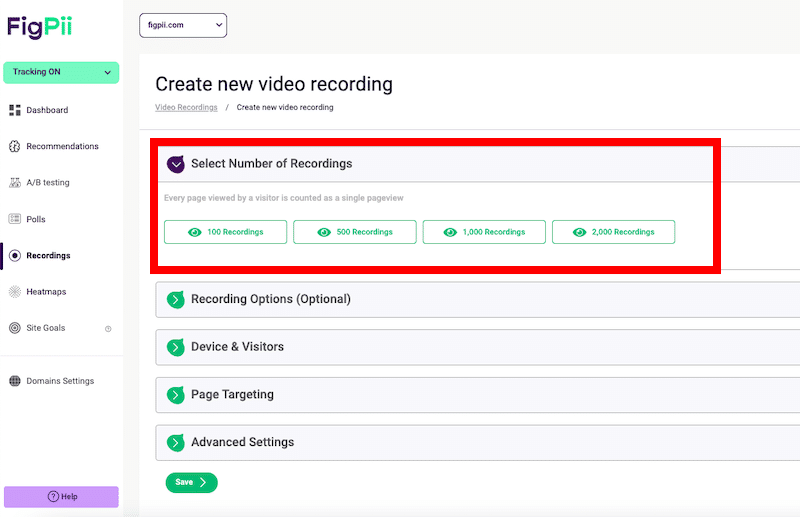Choose 500 Recordings option

click(x=355, y=232)
